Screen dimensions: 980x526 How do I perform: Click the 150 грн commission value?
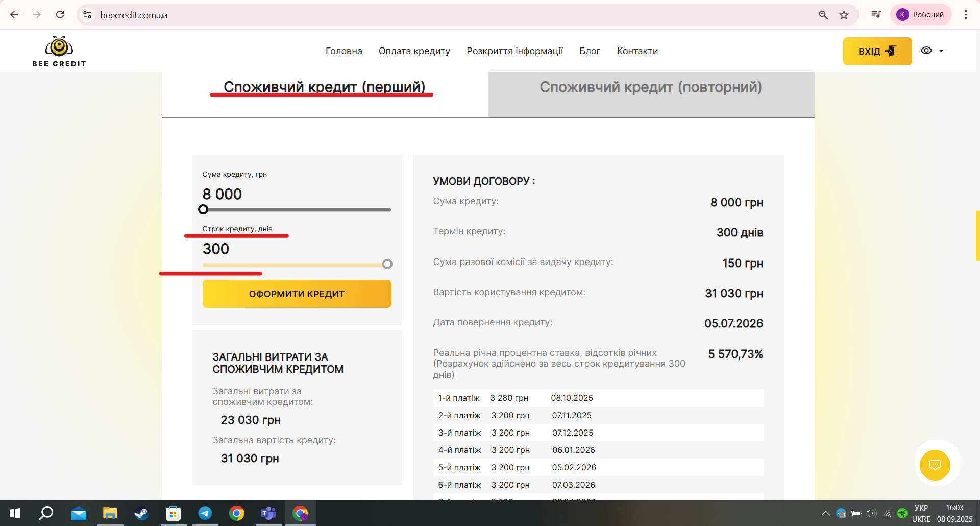tap(743, 263)
